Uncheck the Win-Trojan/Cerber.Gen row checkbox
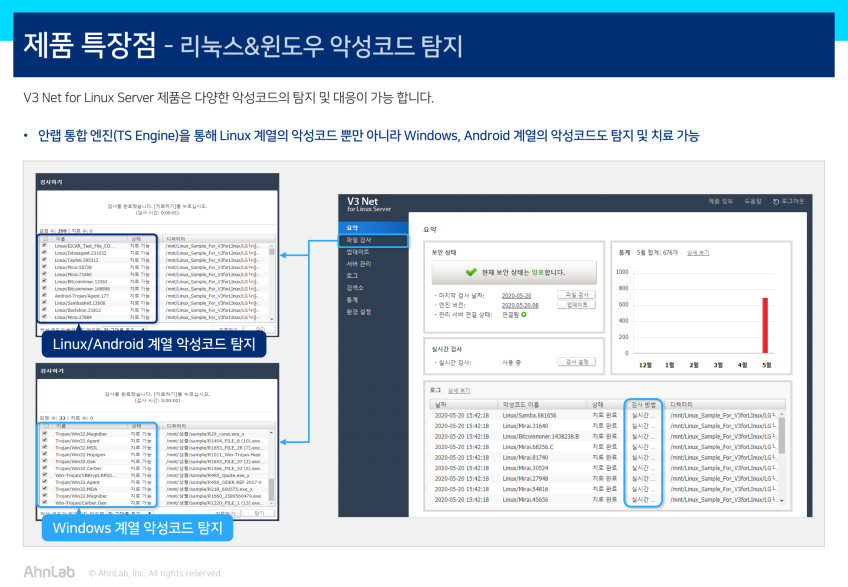 (44, 503)
